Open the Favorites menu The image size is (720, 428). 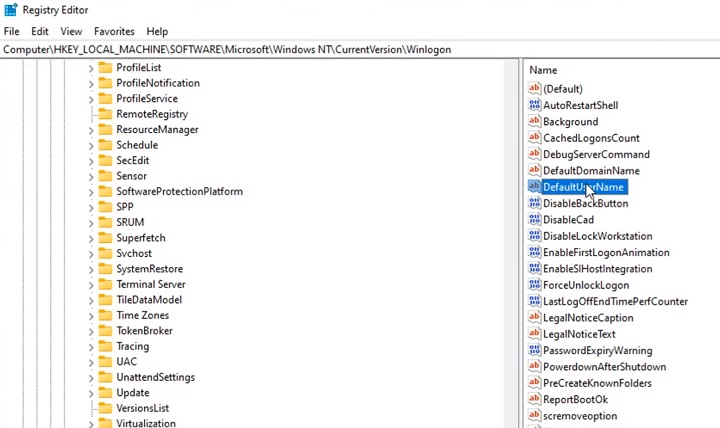pyautogui.click(x=114, y=31)
